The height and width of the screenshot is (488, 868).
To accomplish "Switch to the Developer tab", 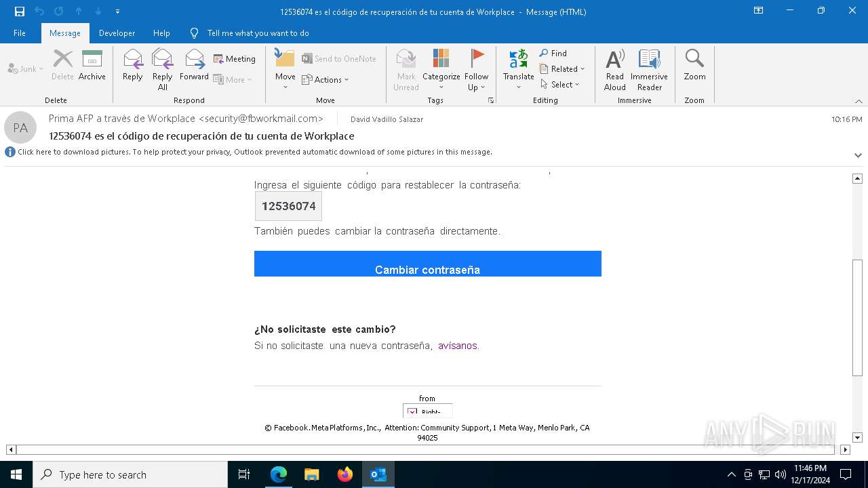I will pyautogui.click(x=117, y=33).
